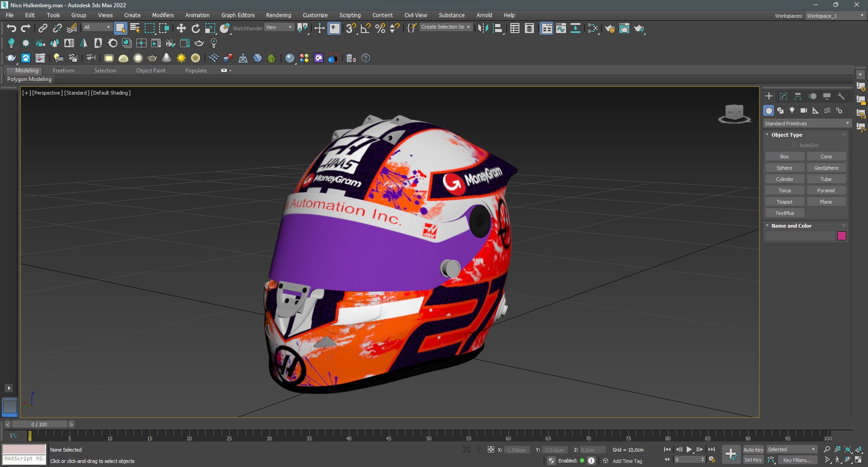Click the ViewCube in the viewport

(x=735, y=113)
